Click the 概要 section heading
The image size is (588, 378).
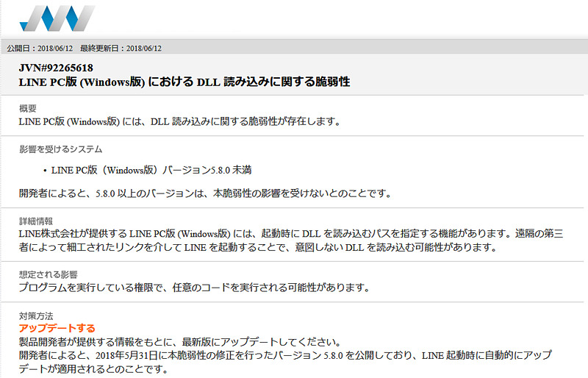[28, 109]
